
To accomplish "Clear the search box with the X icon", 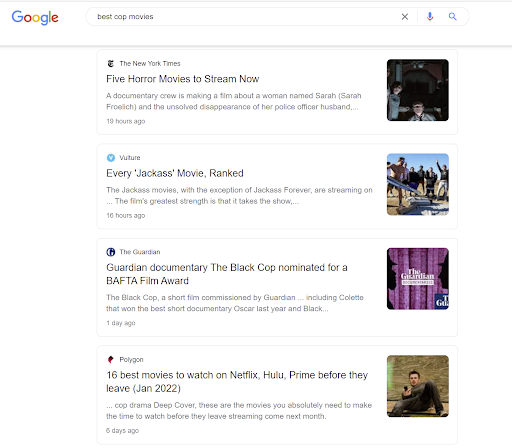I will pos(405,17).
